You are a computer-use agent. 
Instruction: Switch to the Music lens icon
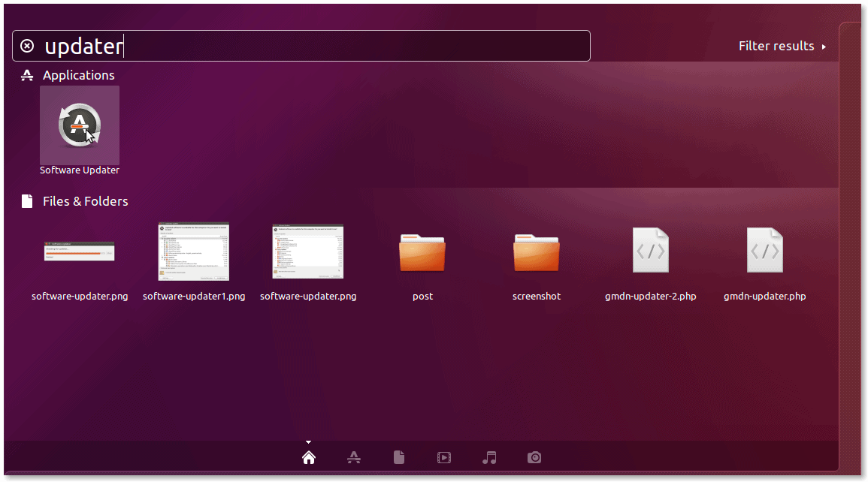point(489,458)
